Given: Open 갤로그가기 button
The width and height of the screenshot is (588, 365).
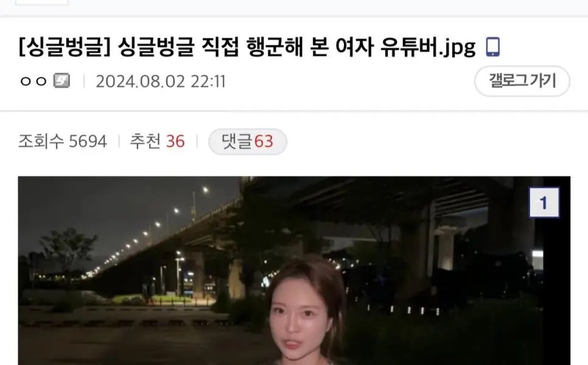Looking at the screenshot, I should pos(522,81).
